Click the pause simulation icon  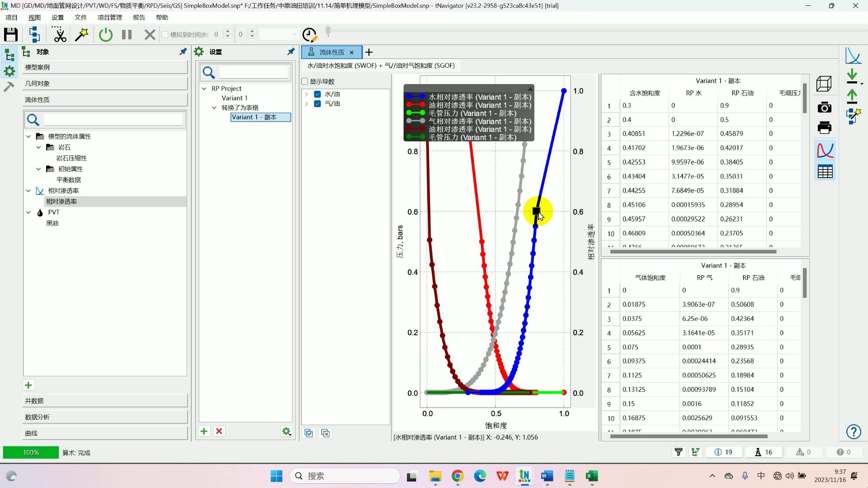[127, 34]
